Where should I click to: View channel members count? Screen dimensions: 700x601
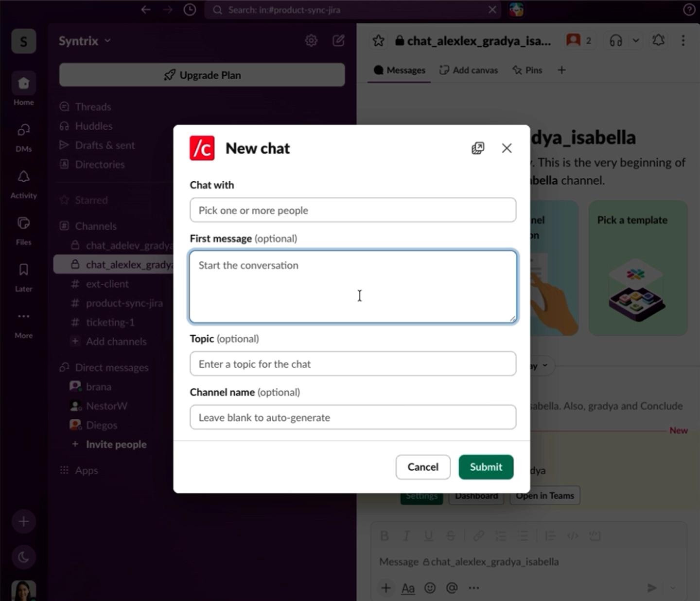point(579,41)
